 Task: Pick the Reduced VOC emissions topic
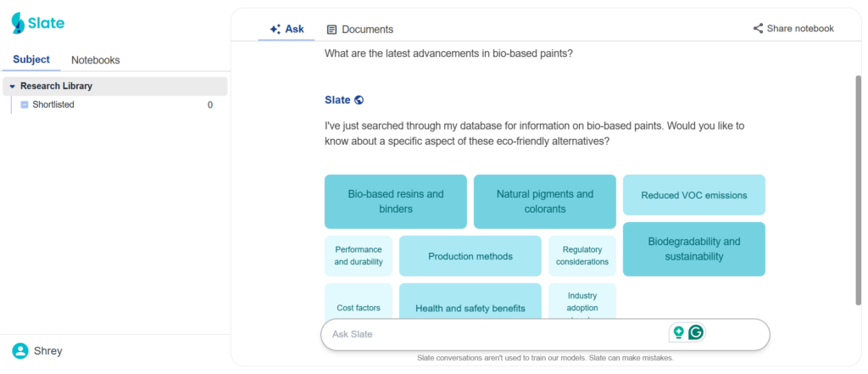693,195
